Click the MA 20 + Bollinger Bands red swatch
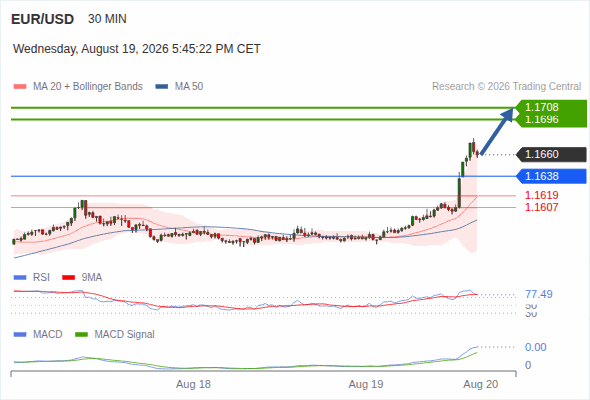The width and height of the screenshot is (590, 400). 20,87
